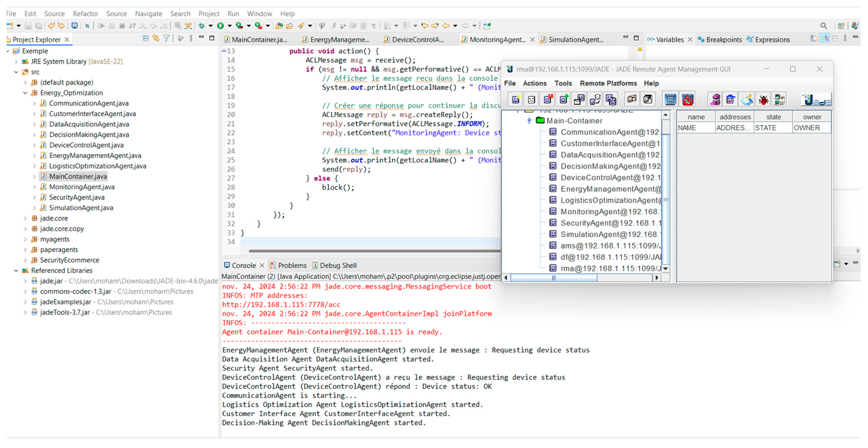Collapse the Referenced Libraries node
Screen dimensions: 868x448
point(16,271)
